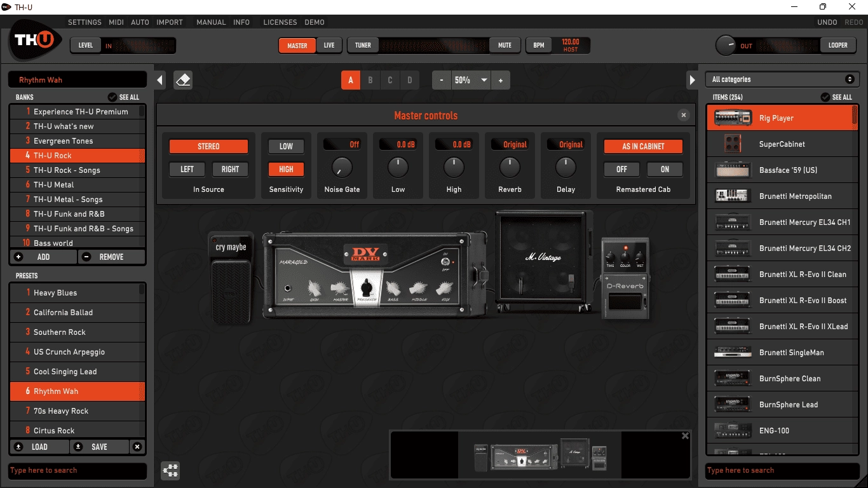
Task: Click the signal routing icon at bottom
Action: [170, 471]
